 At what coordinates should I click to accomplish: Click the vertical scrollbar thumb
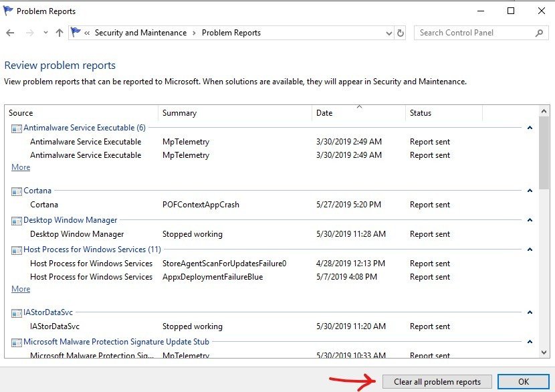click(544, 153)
